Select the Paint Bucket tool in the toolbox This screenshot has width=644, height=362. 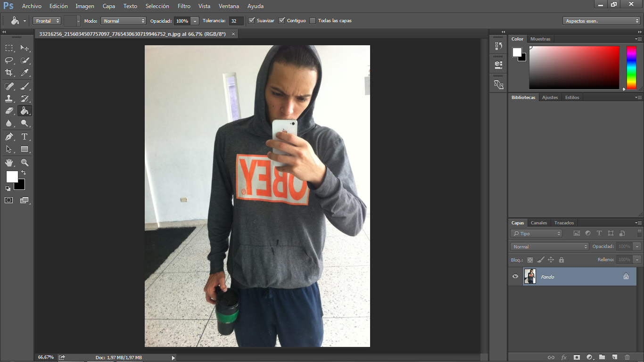click(x=25, y=111)
